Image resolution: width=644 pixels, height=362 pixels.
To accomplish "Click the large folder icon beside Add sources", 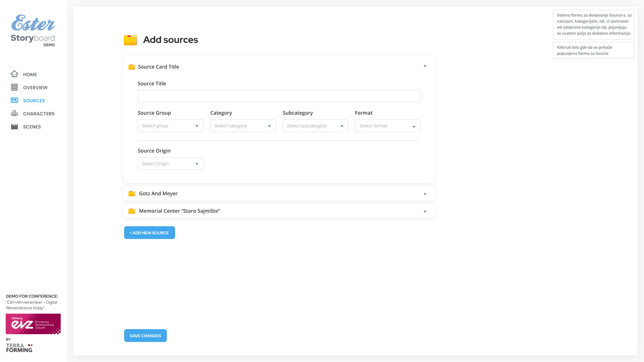I will click(130, 40).
